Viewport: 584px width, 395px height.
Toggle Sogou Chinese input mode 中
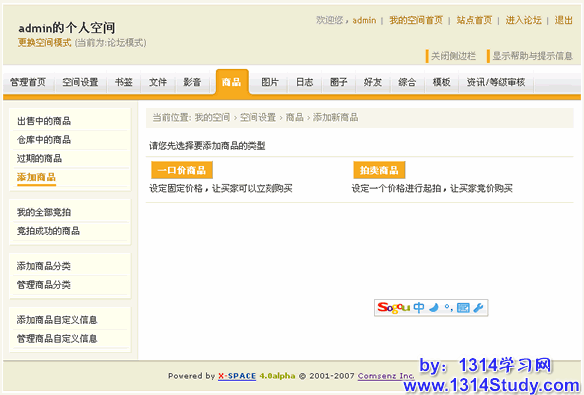419,308
